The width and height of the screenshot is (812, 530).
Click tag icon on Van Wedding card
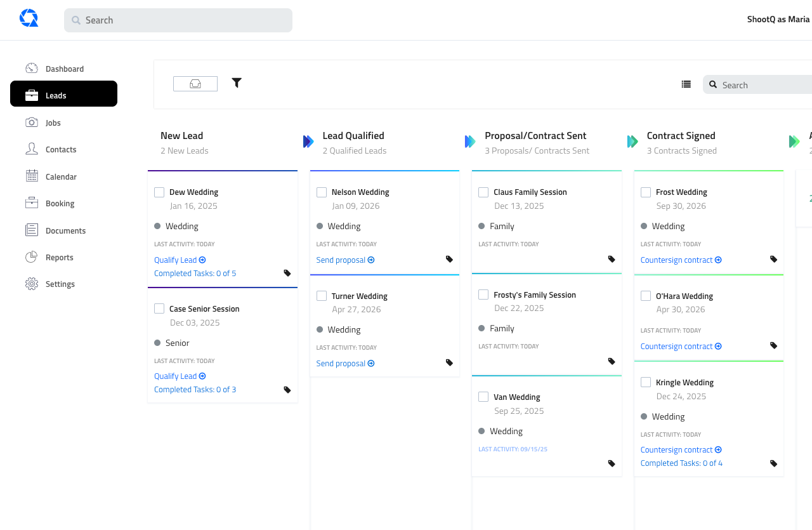click(612, 463)
